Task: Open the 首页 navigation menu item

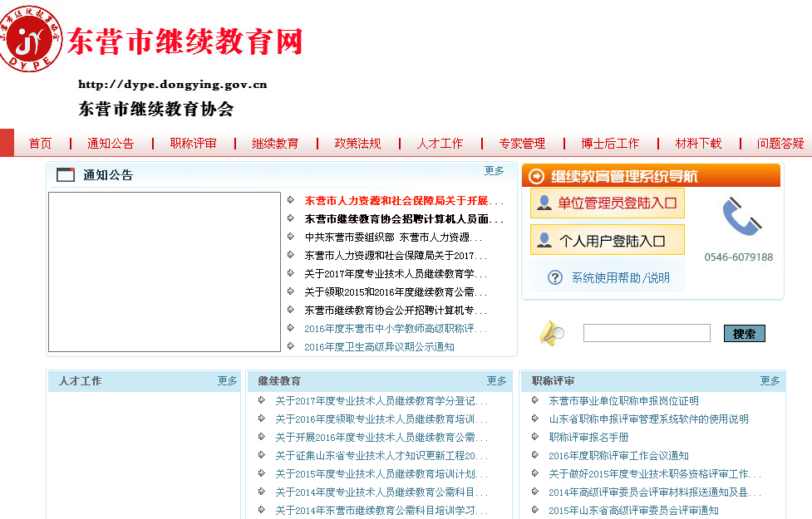Action: [40, 144]
